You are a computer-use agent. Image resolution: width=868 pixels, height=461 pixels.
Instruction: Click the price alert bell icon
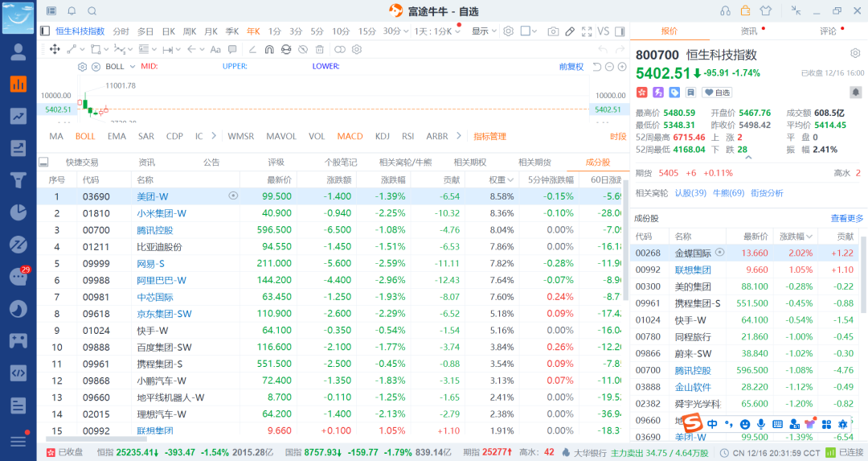pos(72,10)
